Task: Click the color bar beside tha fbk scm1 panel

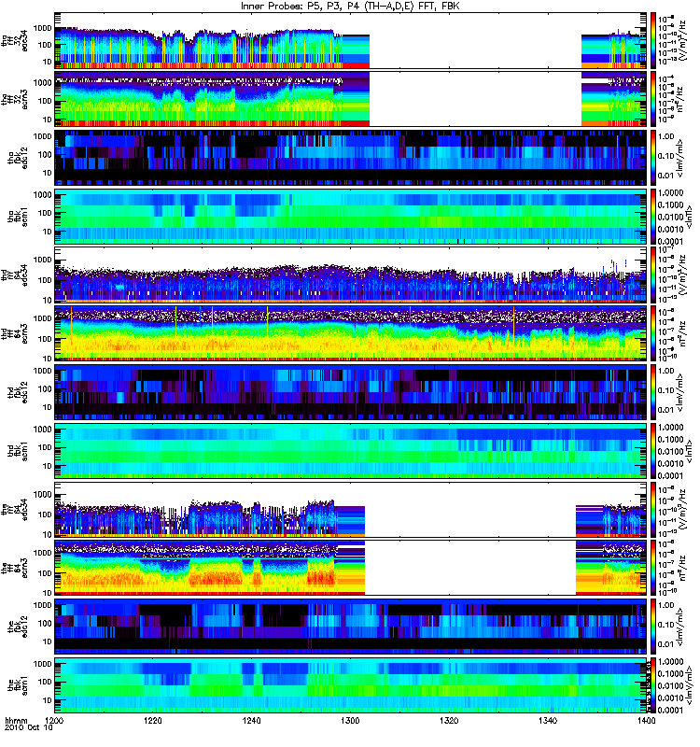Action: (653, 217)
